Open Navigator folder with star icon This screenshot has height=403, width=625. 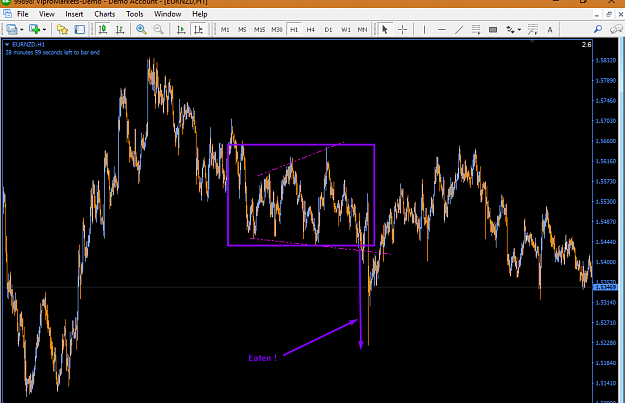62,29
